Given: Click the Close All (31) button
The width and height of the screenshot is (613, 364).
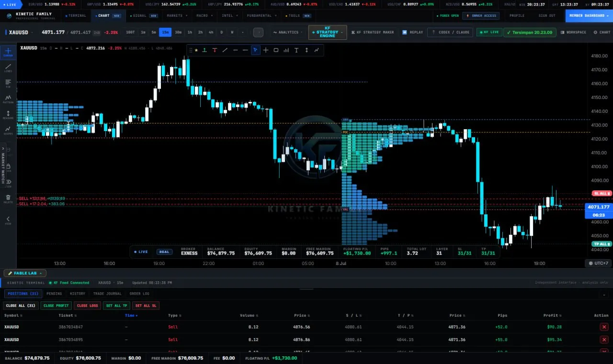Looking at the screenshot, I should (x=21, y=306).
